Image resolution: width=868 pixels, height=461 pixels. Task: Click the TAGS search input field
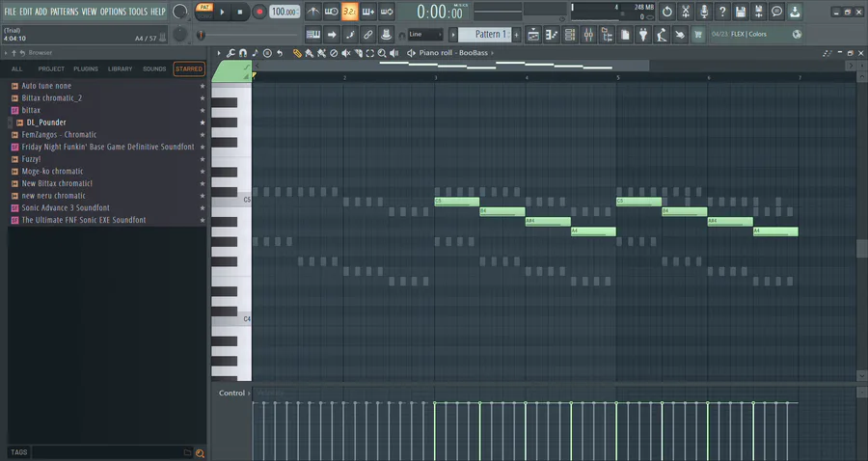pyautogui.click(x=105, y=452)
